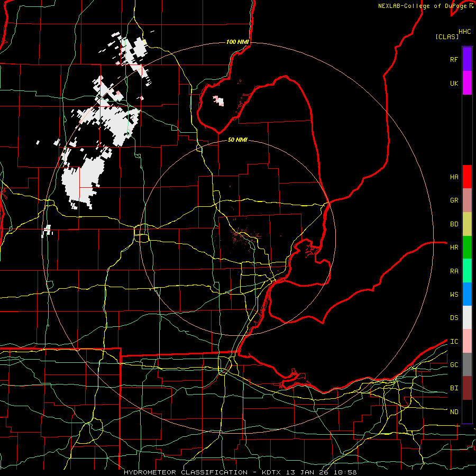Click the 13 JAN 26 date text
This screenshot has width=476, height=476.
click(x=307, y=472)
